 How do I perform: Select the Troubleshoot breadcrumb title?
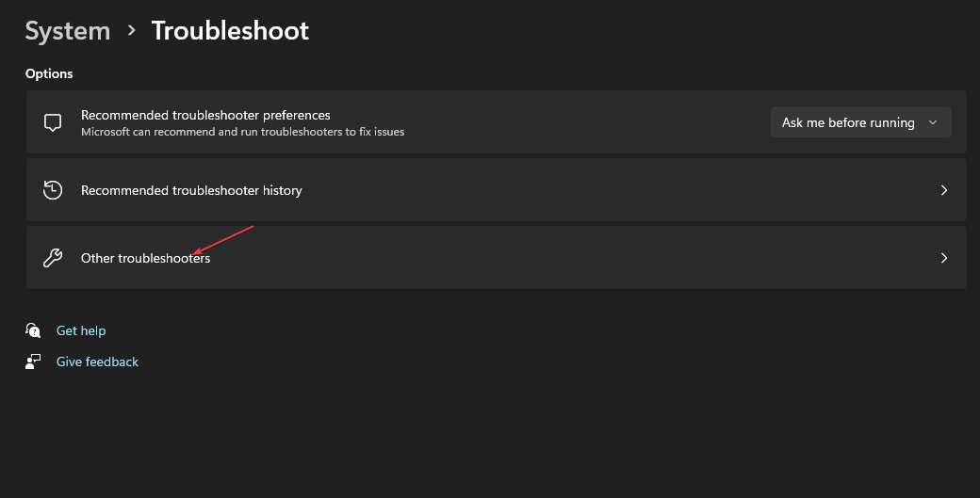click(x=230, y=31)
